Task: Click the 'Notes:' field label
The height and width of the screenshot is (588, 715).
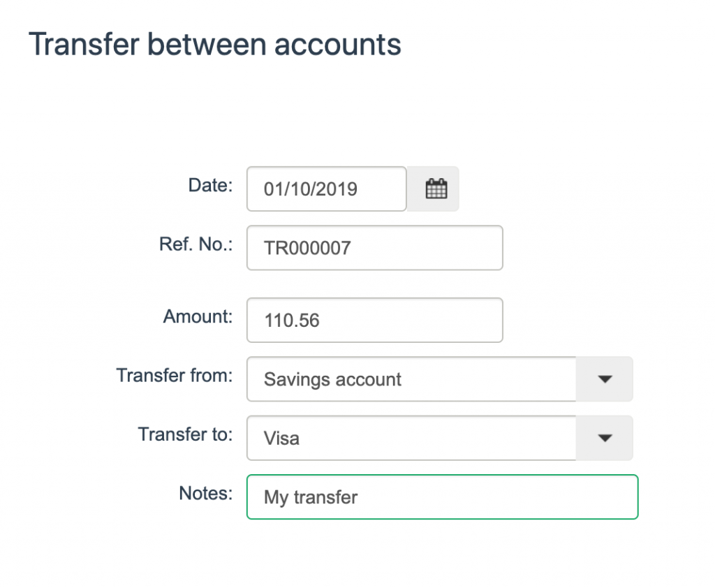Action: [205, 493]
